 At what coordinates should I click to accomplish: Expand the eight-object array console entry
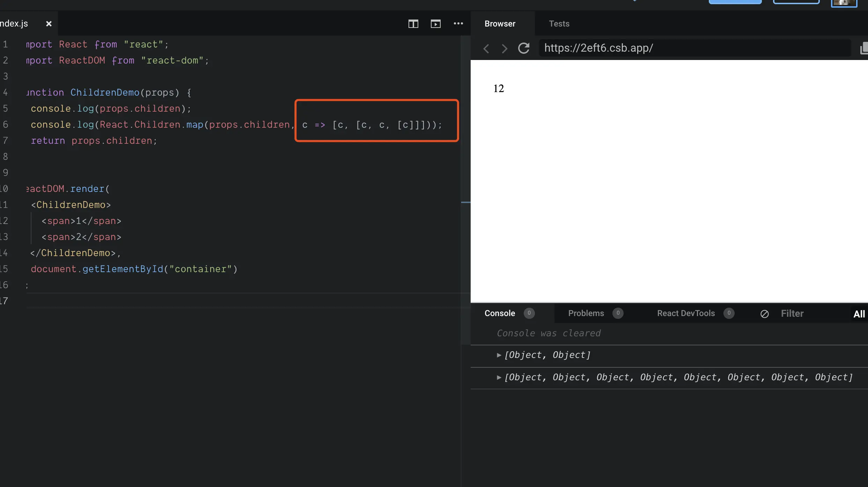tap(499, 377)
